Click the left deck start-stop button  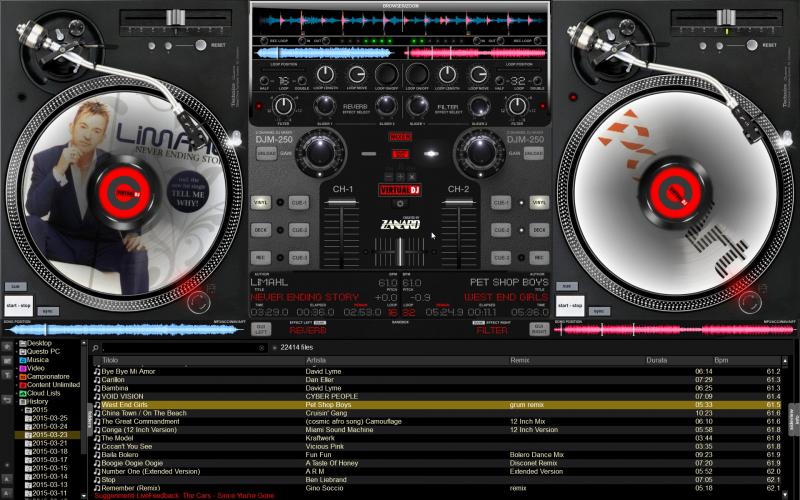(x=19, y=305)
